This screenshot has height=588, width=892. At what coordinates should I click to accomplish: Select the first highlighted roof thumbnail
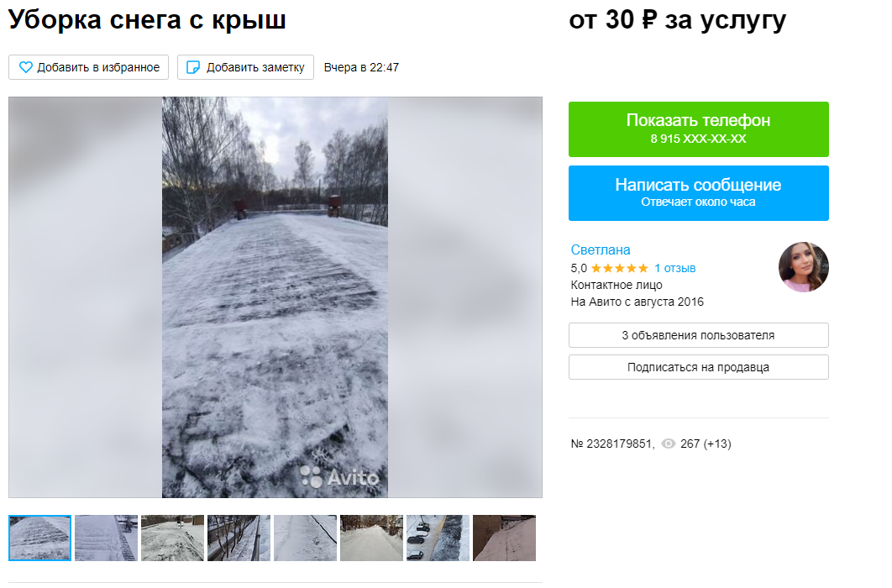(x=39, y=538)
